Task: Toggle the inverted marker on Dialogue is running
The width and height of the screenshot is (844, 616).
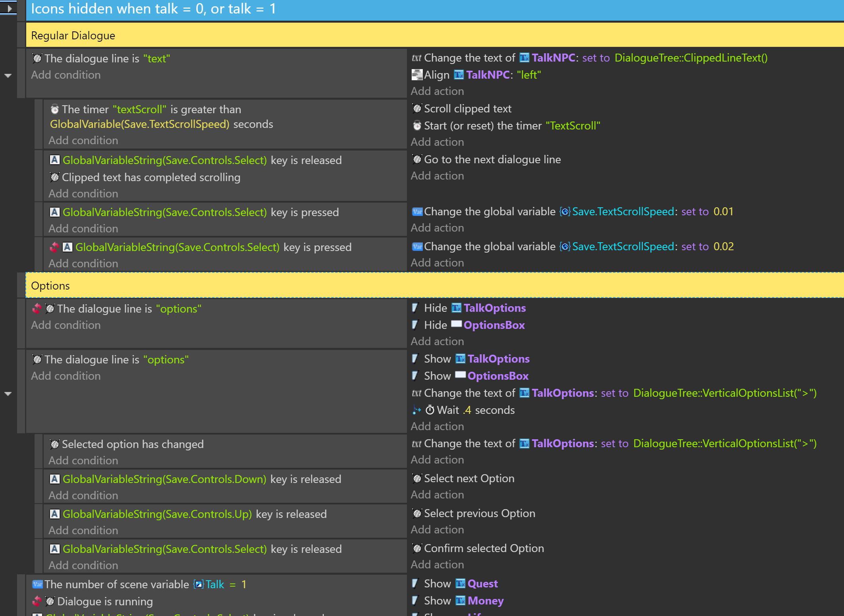Action: click(x=37, y=601)
